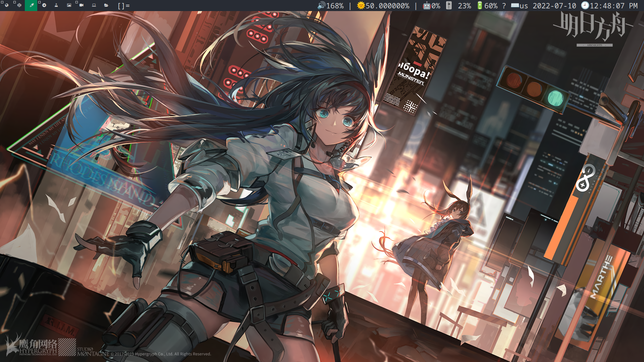Image resolution: width=644 pixels, height=362 pixels.
Task: Click the green battery icon
Action: tap(480, 5)
